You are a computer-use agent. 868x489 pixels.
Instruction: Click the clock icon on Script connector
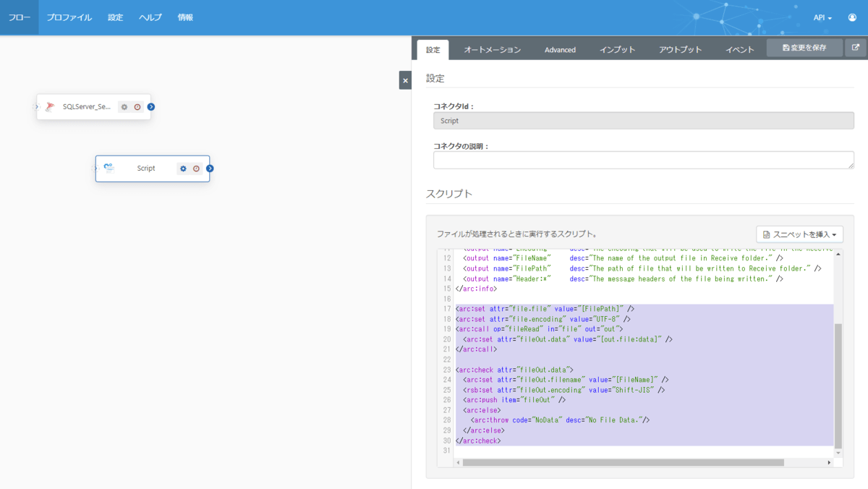pos(196,169)
